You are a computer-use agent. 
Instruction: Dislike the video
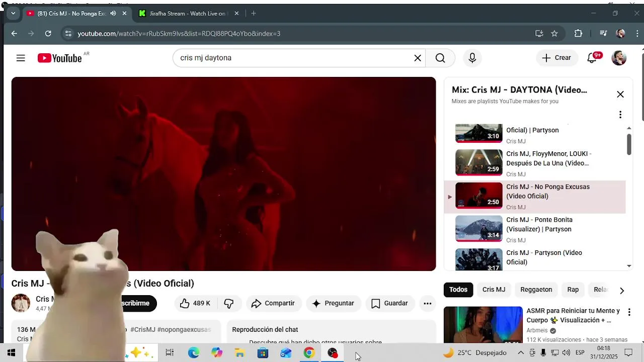pos(229,303)
